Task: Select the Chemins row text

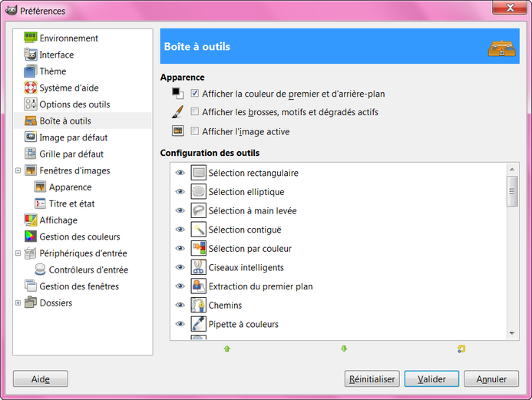Action: tap(225, 306)
